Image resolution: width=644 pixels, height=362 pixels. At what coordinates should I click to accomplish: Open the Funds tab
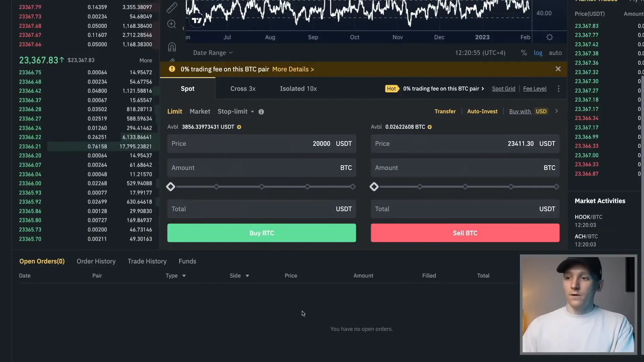[187, 261]
